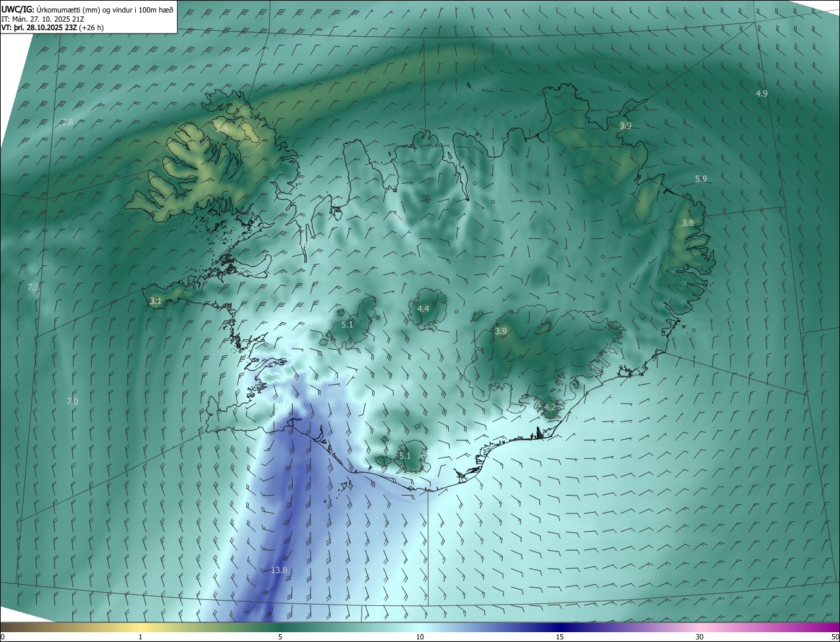840x642 pixels.
Task: Click the 7.3 value label
Action: [x=33, y=288]
